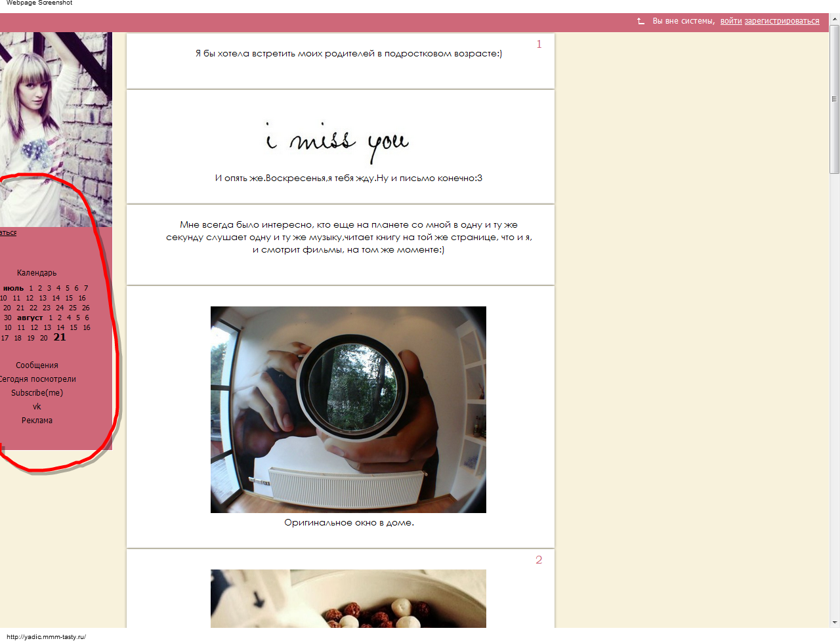This screenshot has width=840, height=641.
Task: Select the large bold date 21
Action: click(x=60, y=337)
